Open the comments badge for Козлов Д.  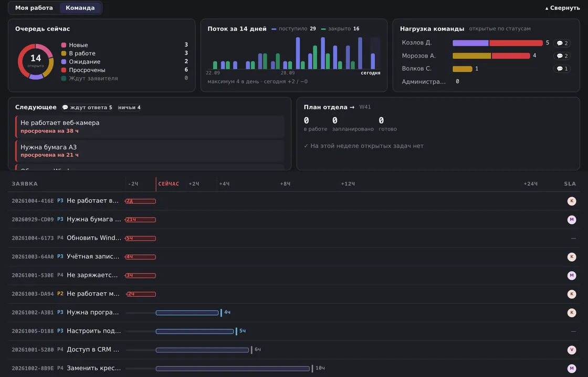coord(561,43)
